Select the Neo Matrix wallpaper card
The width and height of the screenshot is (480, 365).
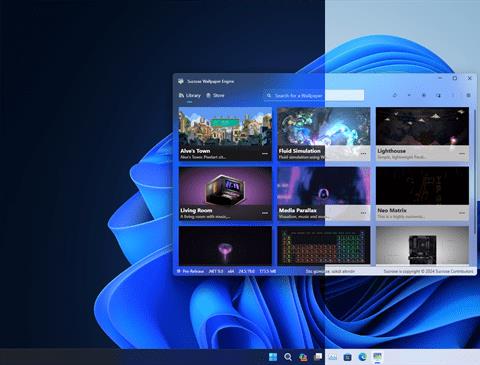(x=422, y=193)
